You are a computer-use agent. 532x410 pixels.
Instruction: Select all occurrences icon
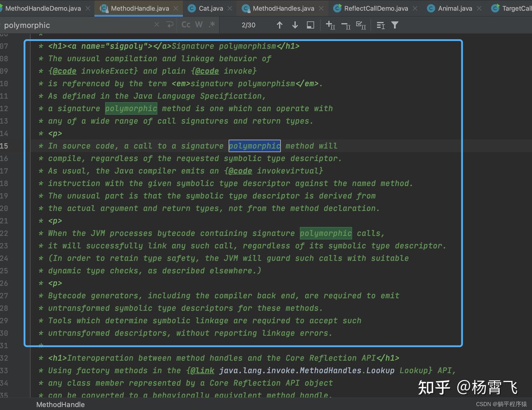pyautogui.click(x=361, y=25)
